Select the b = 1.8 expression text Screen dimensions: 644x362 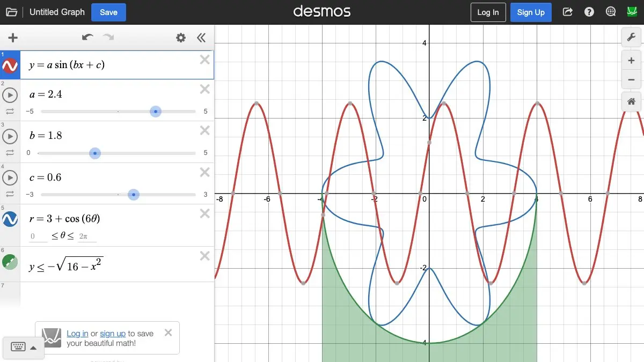pyautogui.click(x=46, y=136)
